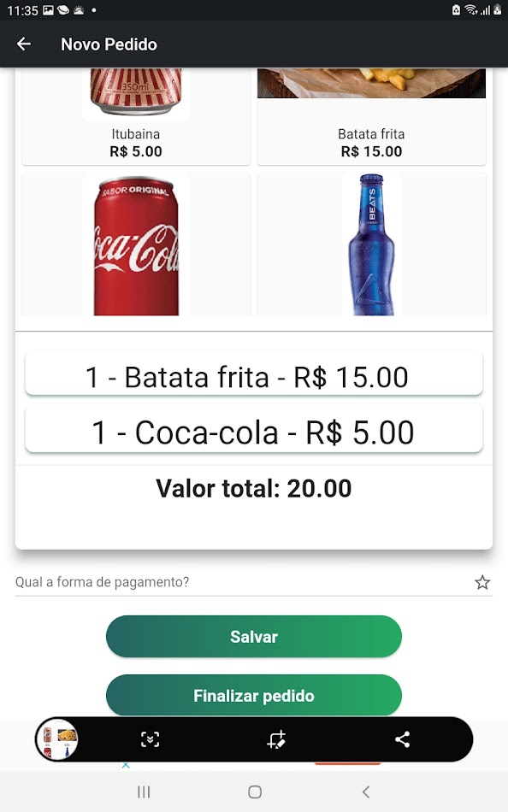Tap the Wi-Fi status icon

click(x=473, y=9)
